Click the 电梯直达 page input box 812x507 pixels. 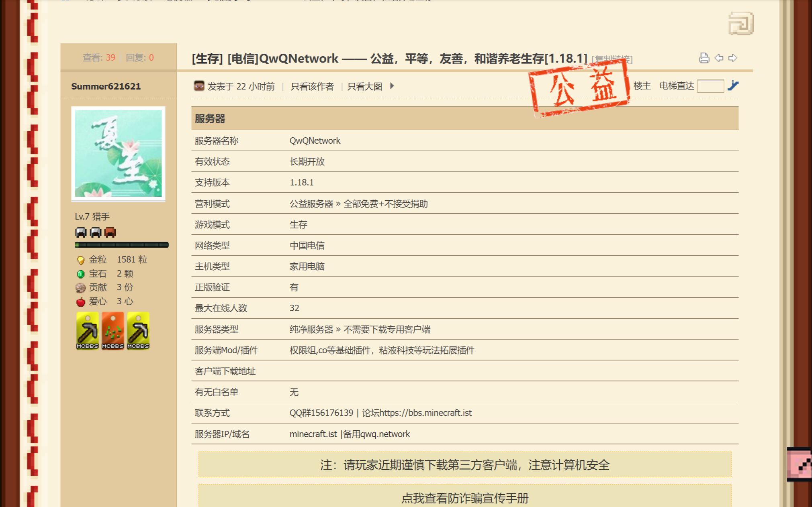pos(710,86)
